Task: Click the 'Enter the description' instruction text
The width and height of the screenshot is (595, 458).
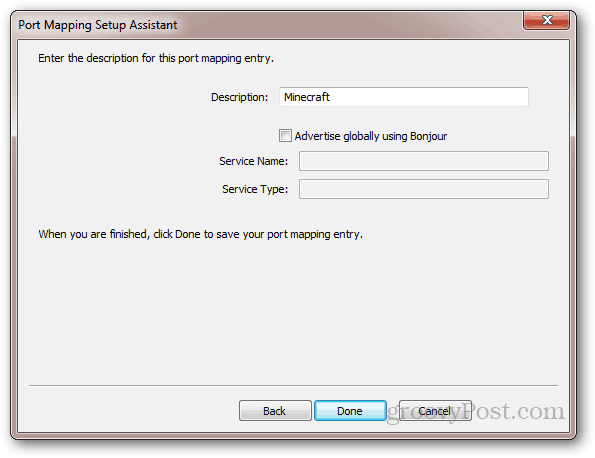Action: pyautogui.click(x=156, y=58)
